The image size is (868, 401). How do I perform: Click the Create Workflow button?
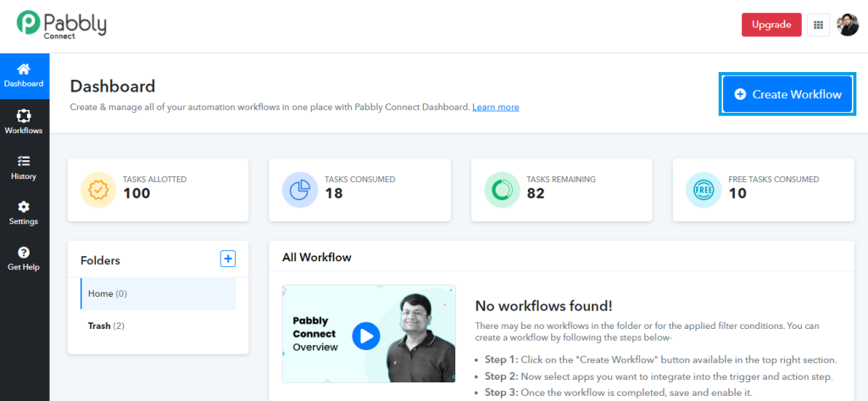pos(787,94)
